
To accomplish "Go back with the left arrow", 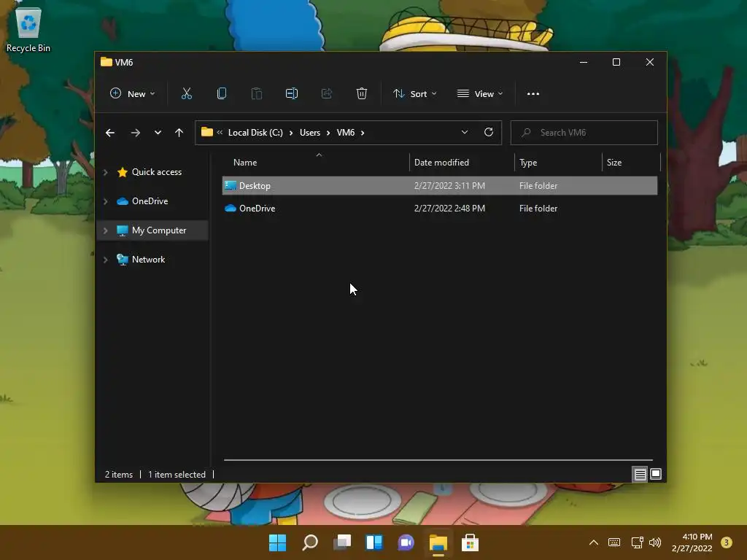I will [110, 133].
